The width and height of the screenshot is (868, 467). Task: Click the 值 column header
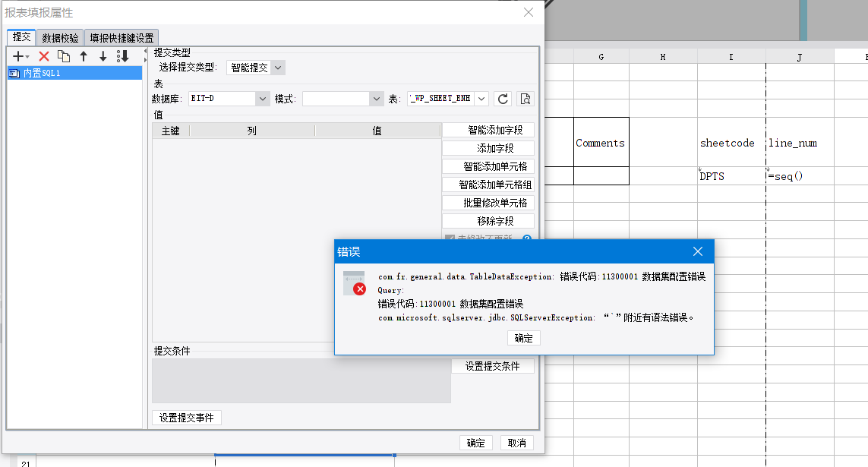click(377, 131)
